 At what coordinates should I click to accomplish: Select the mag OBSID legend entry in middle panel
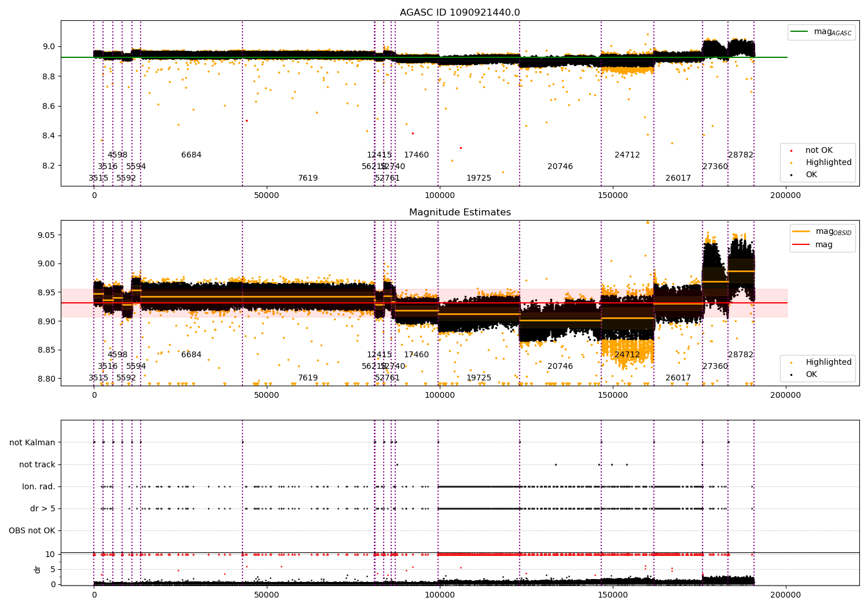(x=822, y=232)
